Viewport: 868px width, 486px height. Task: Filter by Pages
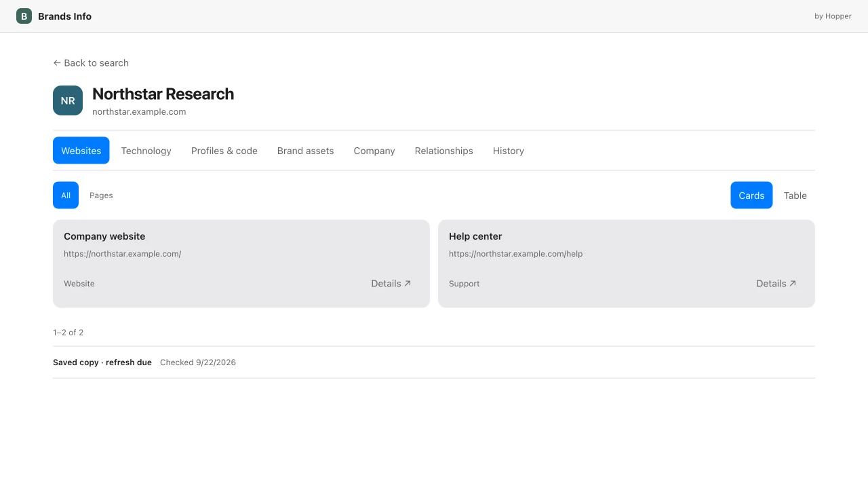[x=101, y=195]
